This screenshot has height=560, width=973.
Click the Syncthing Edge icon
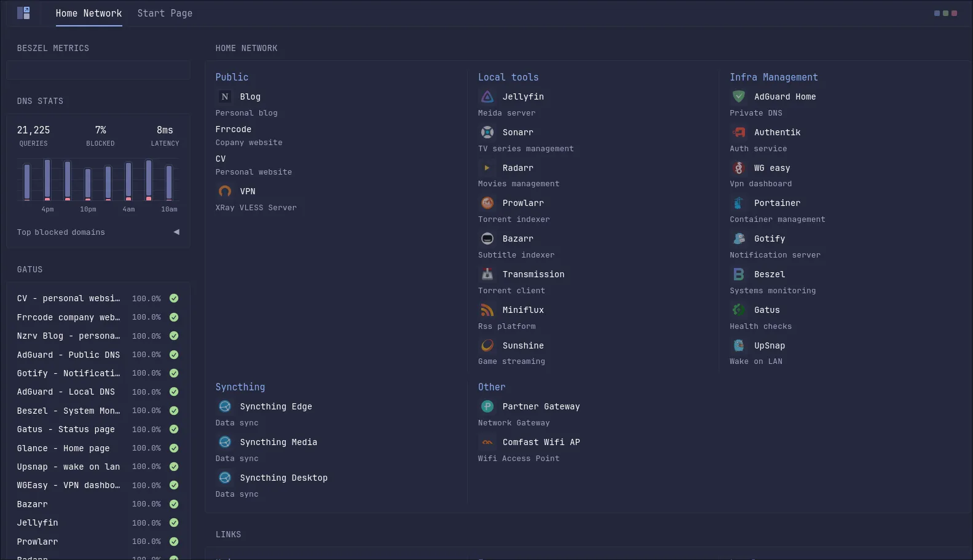225,406
